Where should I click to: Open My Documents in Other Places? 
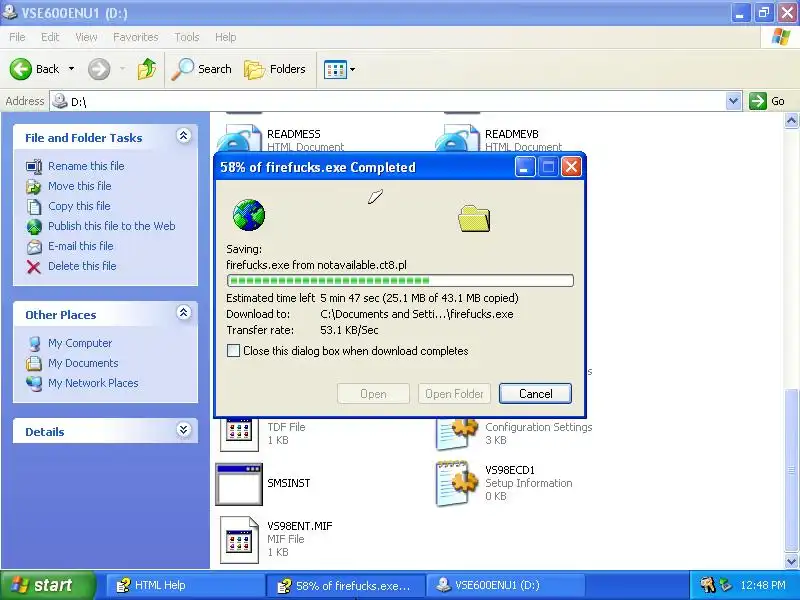pyautogui.click(x=83, y=363)
